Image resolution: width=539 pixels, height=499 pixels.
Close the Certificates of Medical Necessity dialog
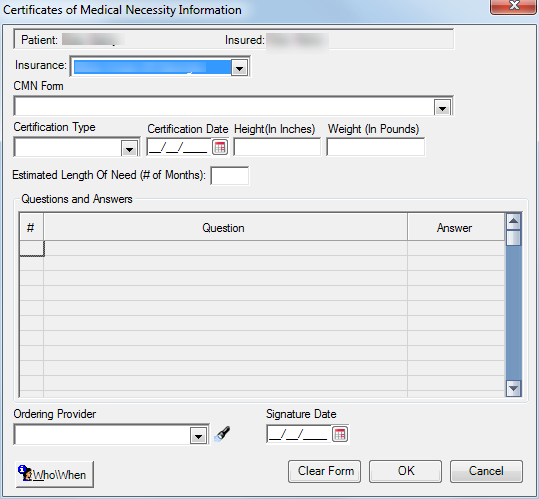pos(514,6)
